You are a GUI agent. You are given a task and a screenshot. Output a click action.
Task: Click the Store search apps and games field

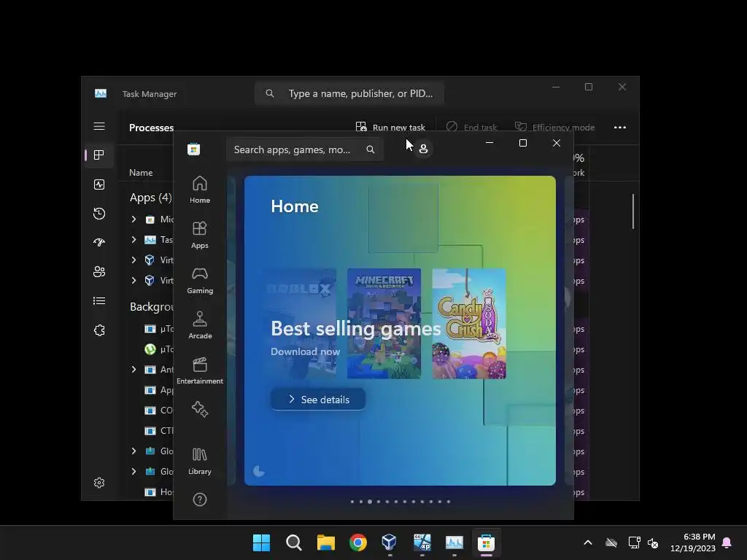[x=305, y=149]
